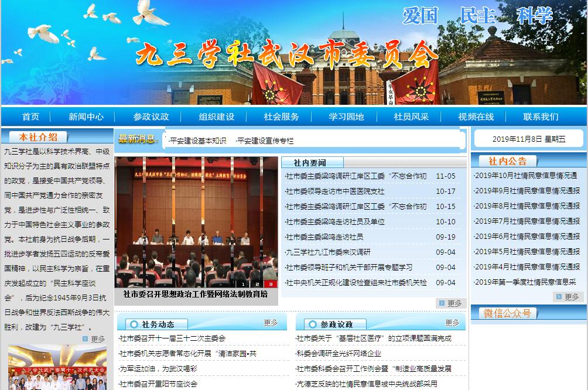The height and width of the screenshot is (390, 588).
Task: Expand 更多 in 参政议政 section header
Action: 452,323
